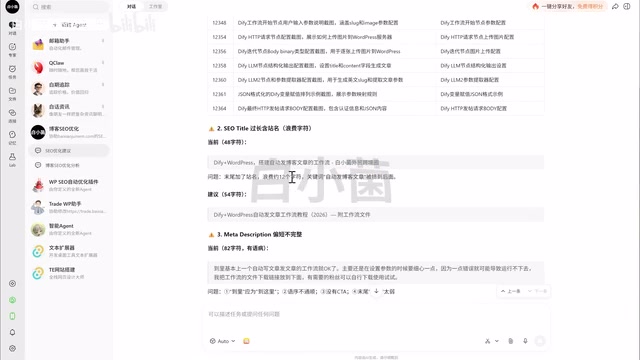Click the search field in sidebar
Viewport: 640px width, 360px height.
(69, 7)
